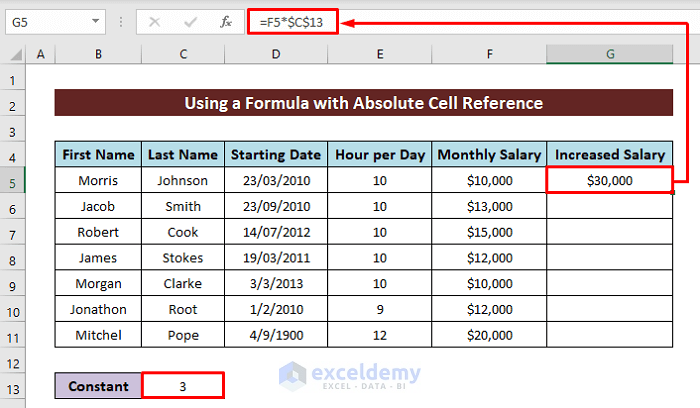The height and width of the screenshot is (408, 700).
Task: Select column F header
Action: point(489,54)
